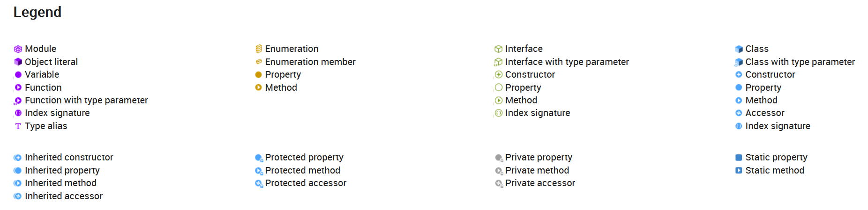Click the Function with type parameter label
Screen dimensions: 868x210
coord(86,100)
